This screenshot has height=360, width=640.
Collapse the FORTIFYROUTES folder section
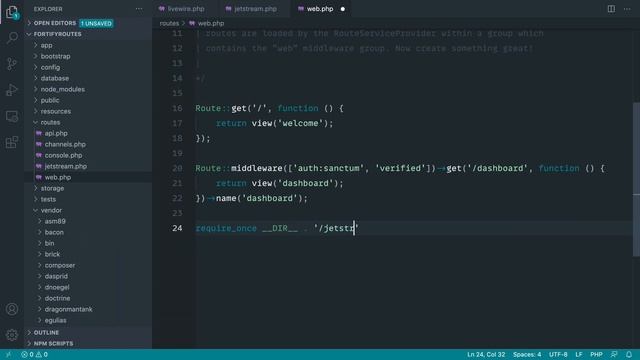pyautogui.click(x=57, y=34)
